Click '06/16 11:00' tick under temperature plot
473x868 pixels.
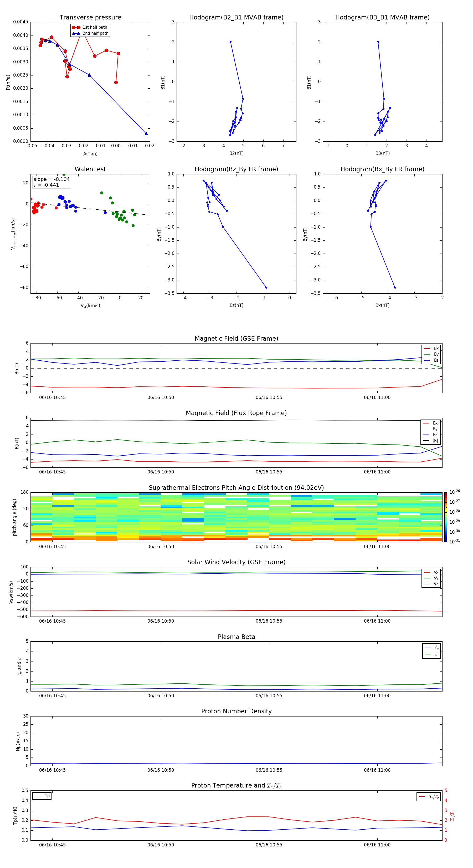coord(377,845)
